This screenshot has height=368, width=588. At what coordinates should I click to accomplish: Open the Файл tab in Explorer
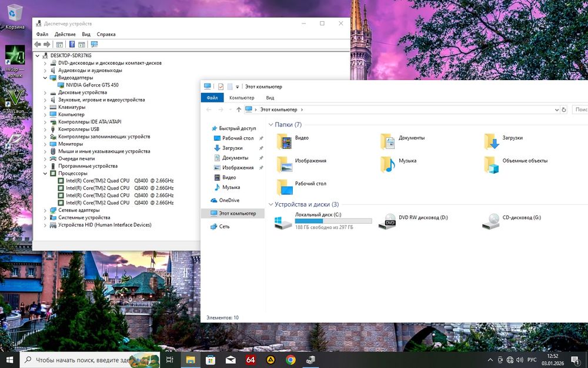point(212,98)
